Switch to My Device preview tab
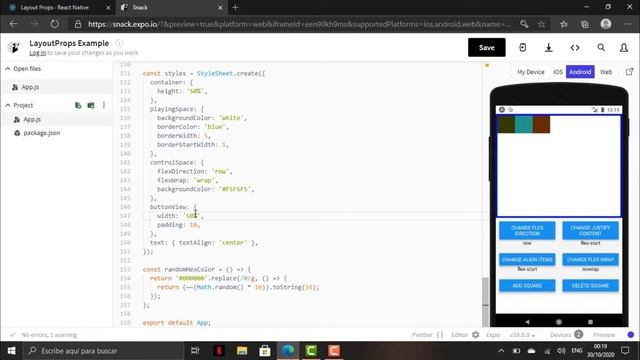The width and height of the screenshot is (640, 360). pyautogui.click(x=531, y=72)
